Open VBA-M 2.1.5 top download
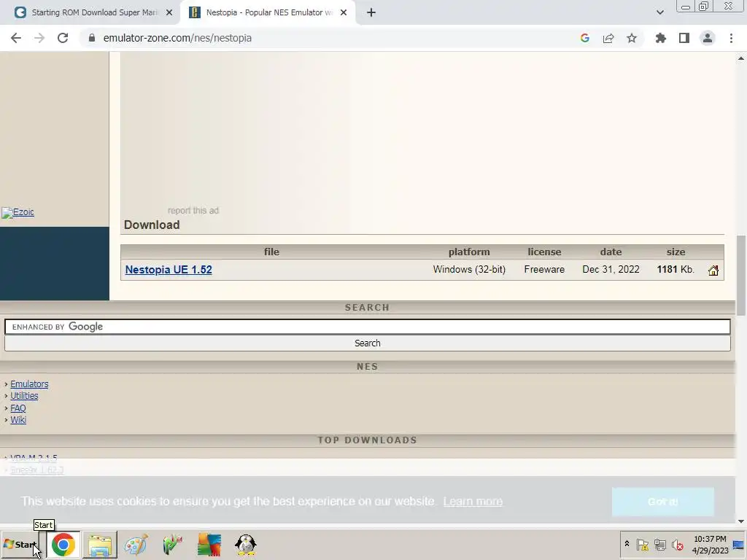The height and width of the screenshot is (560, 747). (x=34, y=458)
